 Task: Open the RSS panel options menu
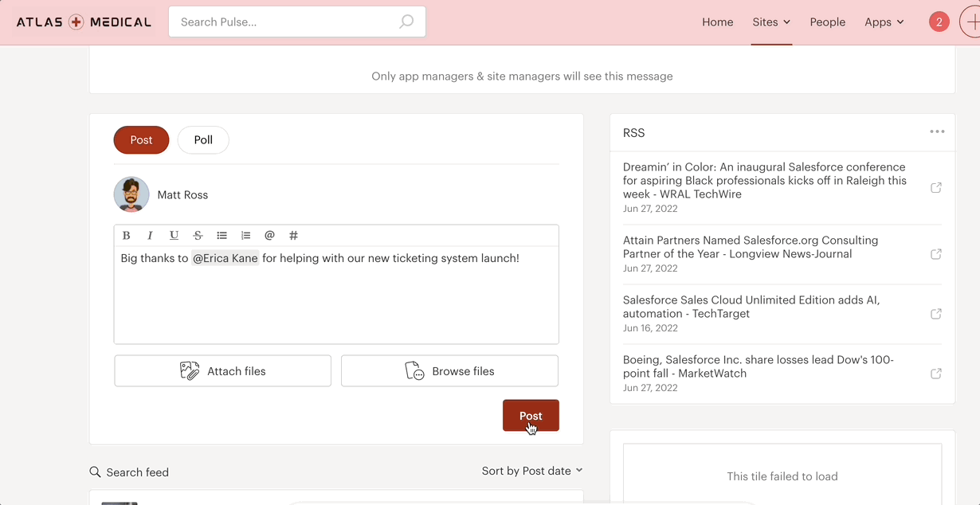click(937, 131)
